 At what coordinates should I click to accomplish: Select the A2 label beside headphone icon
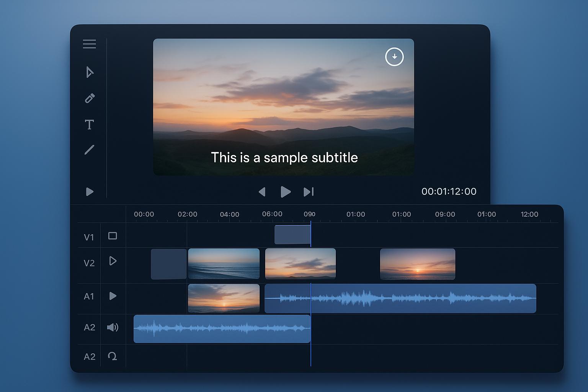(x=90, y=357)
